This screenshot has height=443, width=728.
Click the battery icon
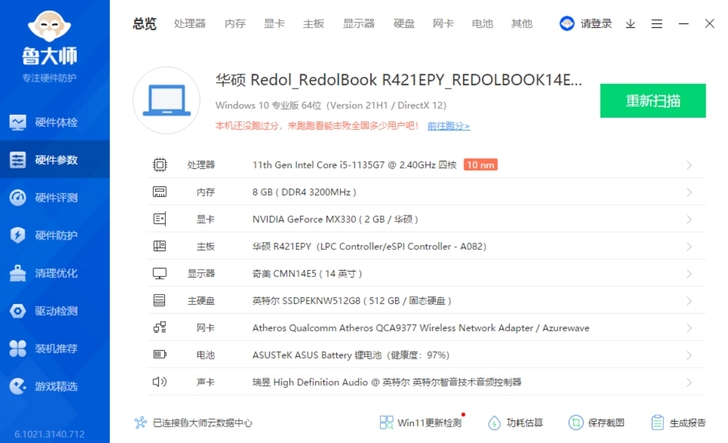coord(160,355)
